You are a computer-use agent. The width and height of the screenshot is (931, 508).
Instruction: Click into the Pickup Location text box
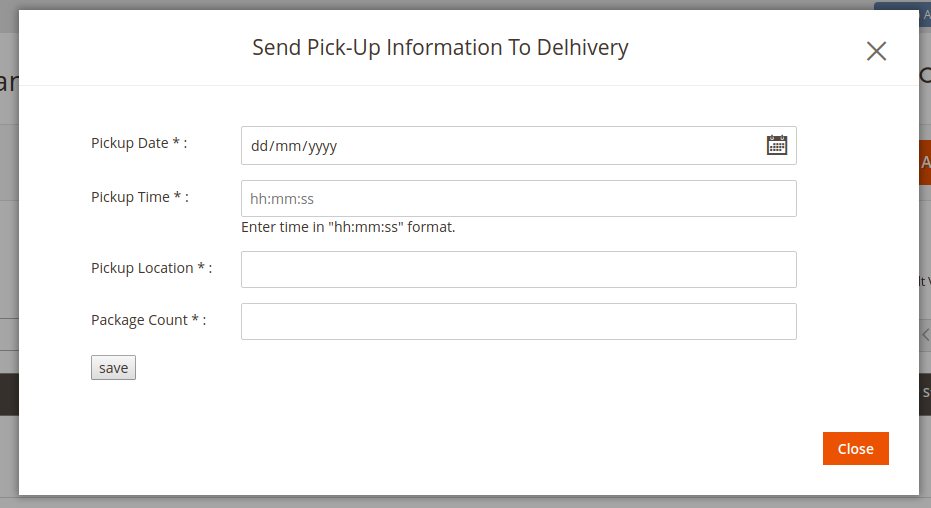[518, 269]
